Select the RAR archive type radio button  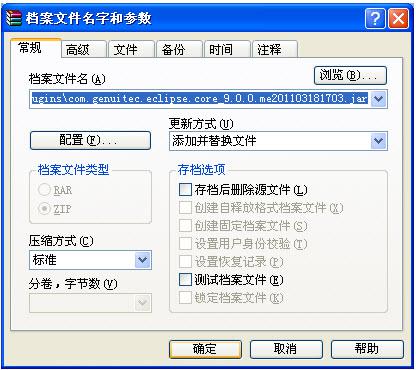point(44,190)
